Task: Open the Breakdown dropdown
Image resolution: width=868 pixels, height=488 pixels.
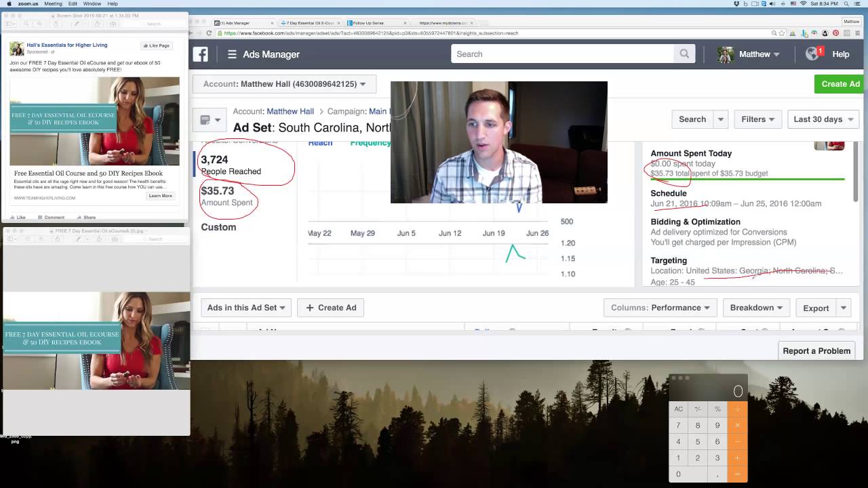Action: click(756, 308)
